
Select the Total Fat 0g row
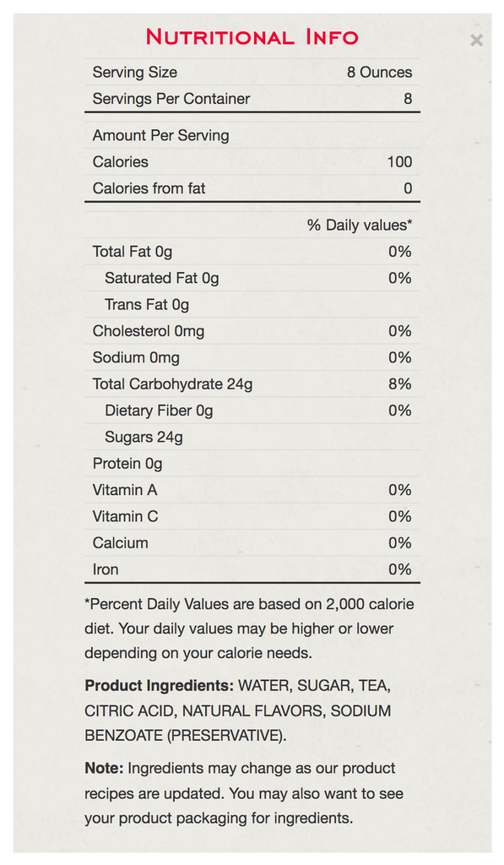pos(252,252)
